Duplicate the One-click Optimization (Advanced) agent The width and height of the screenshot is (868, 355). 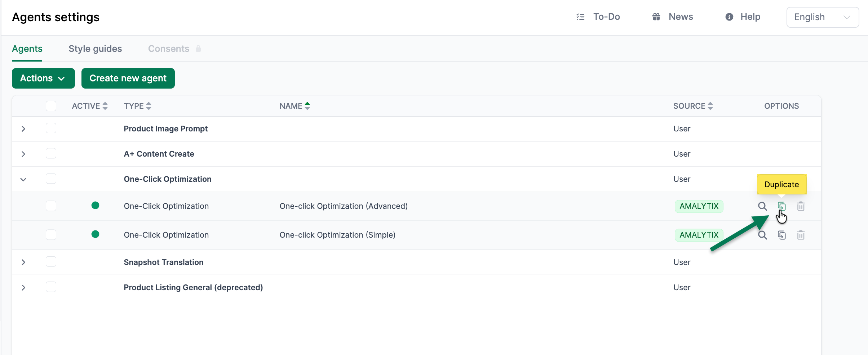coord(781,206)
